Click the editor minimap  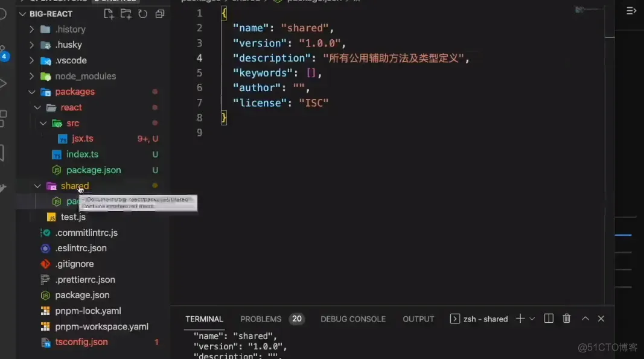pyautogui.click(x=588, y=10)
